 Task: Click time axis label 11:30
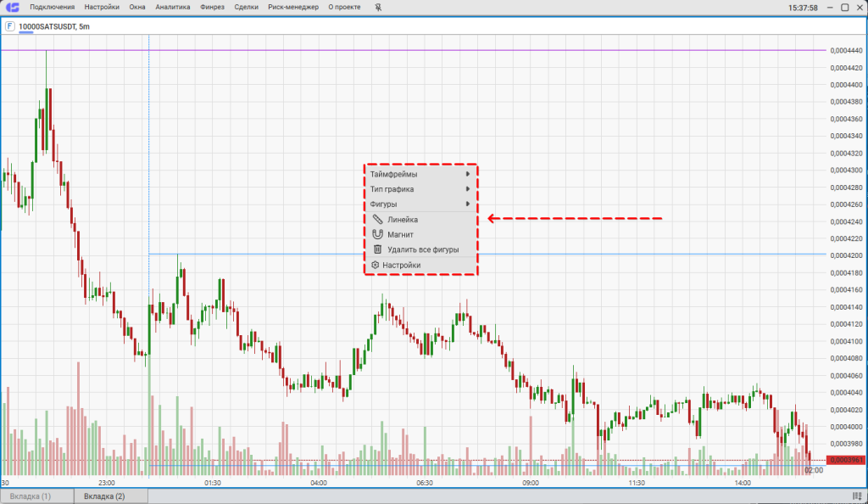pyautogui.click(x=637, y=483)
